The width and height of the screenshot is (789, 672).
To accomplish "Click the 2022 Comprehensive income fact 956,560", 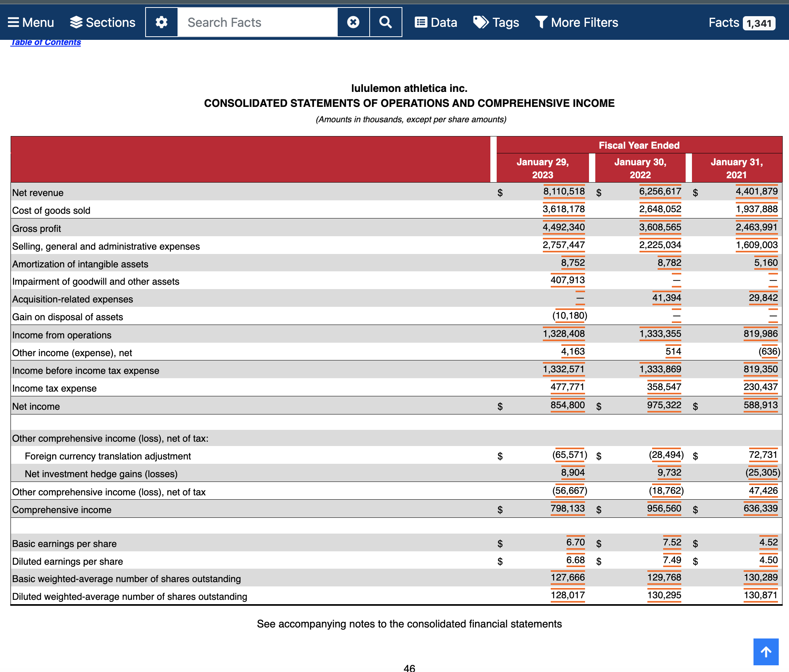I will 664,509.
